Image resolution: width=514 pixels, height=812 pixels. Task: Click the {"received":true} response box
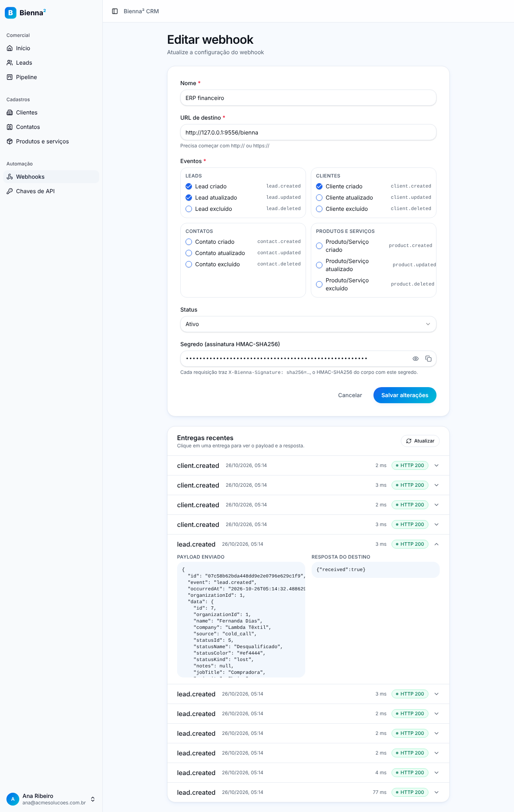(x=375, y=570)
